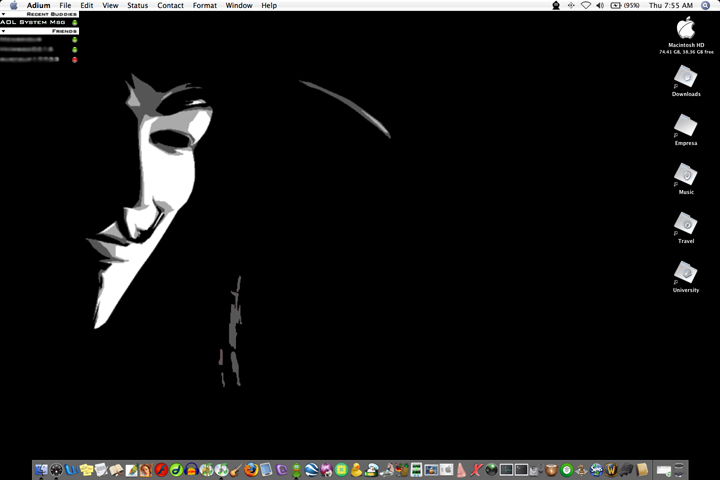Open the File menu
Viewport: 720px width, 480px height.
[x=65, y=6]
